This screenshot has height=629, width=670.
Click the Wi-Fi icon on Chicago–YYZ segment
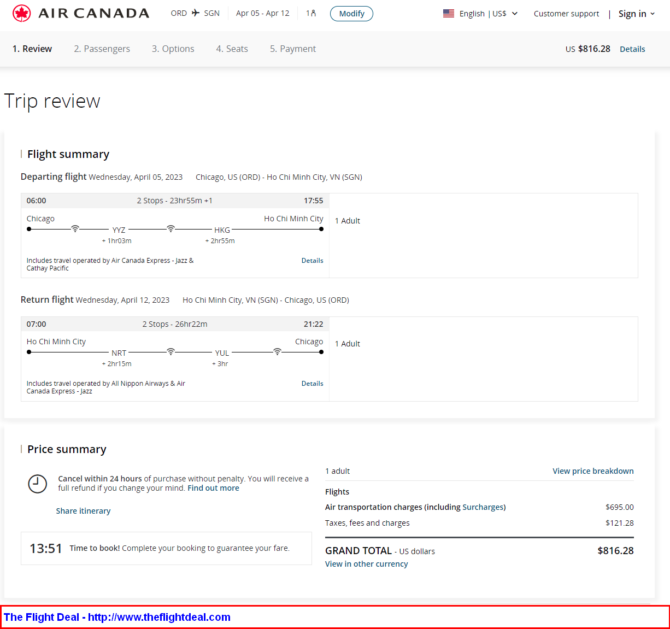tap(75, 228)
